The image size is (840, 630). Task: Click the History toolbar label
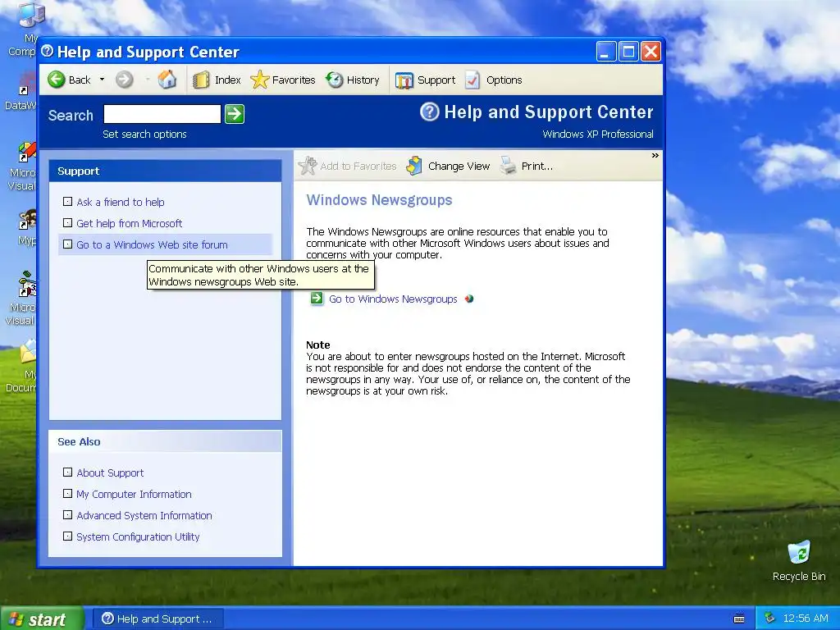(363, 80)
